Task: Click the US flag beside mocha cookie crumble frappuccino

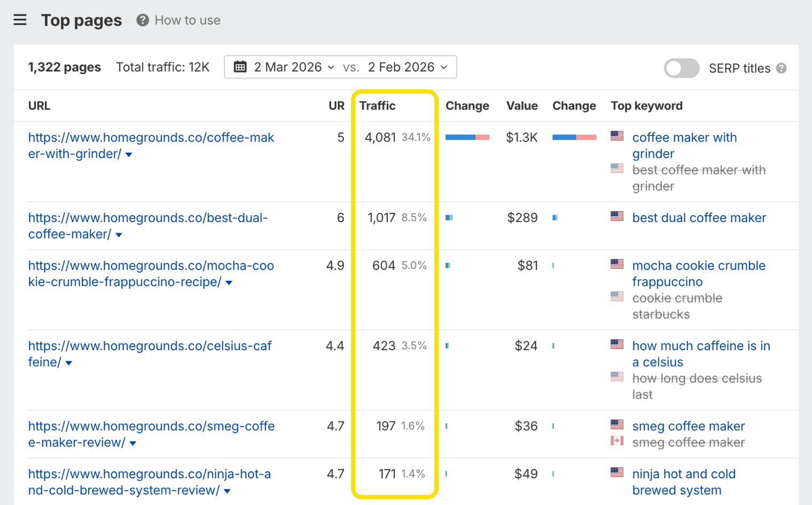Action: (617, 264)
